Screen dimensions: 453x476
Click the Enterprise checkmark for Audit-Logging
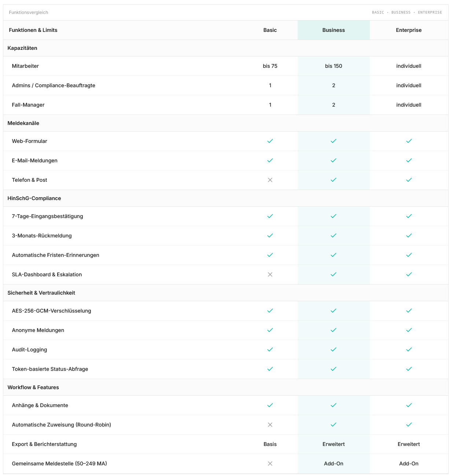coord(409,350)
